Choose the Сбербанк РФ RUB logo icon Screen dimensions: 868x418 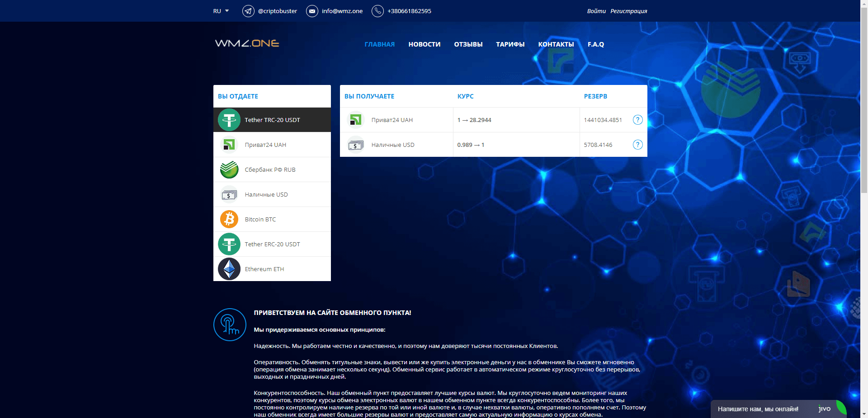pos(229,169)
